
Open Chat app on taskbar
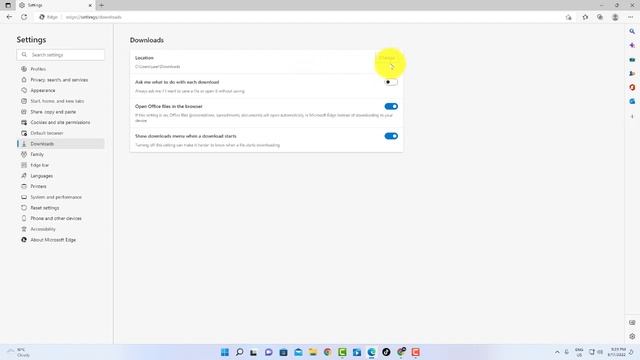pyautogui.click(x=269, y=352)
